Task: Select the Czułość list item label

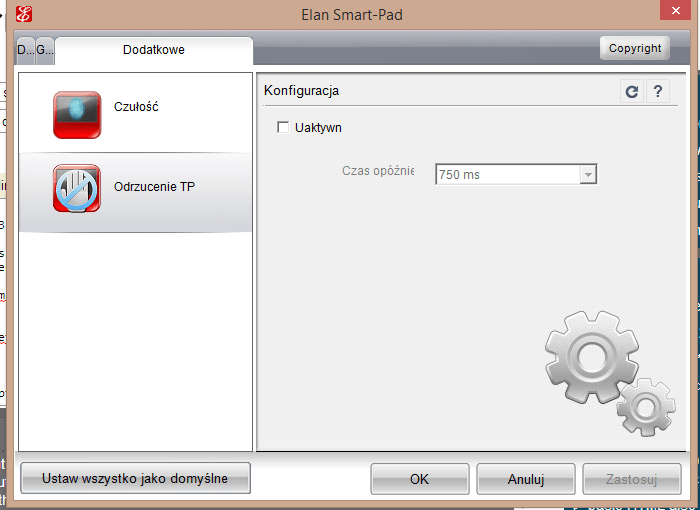Action: coord(136,107)
